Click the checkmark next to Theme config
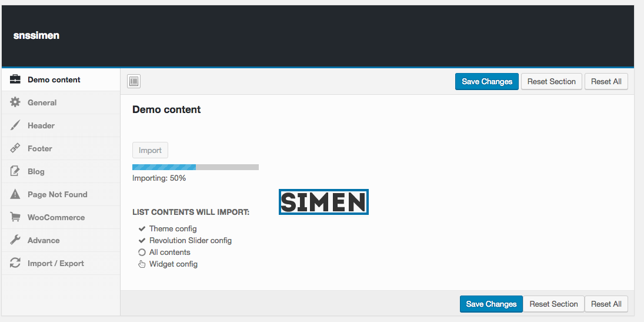This screenshot has width=644, height=322. click(142, 228)
